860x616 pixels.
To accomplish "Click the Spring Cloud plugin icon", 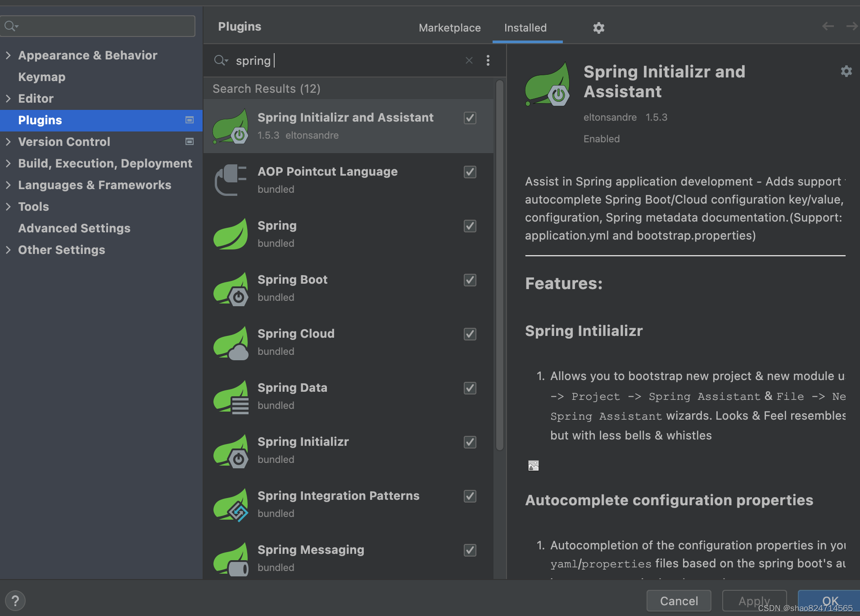I will coord(231,342).
